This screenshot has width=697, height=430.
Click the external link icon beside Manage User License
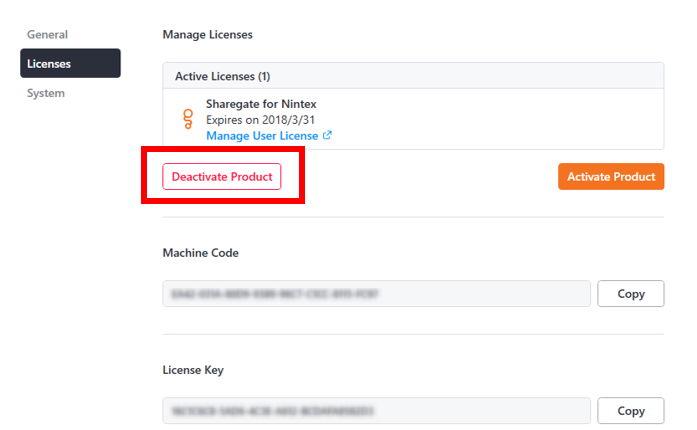coord(327,136)
